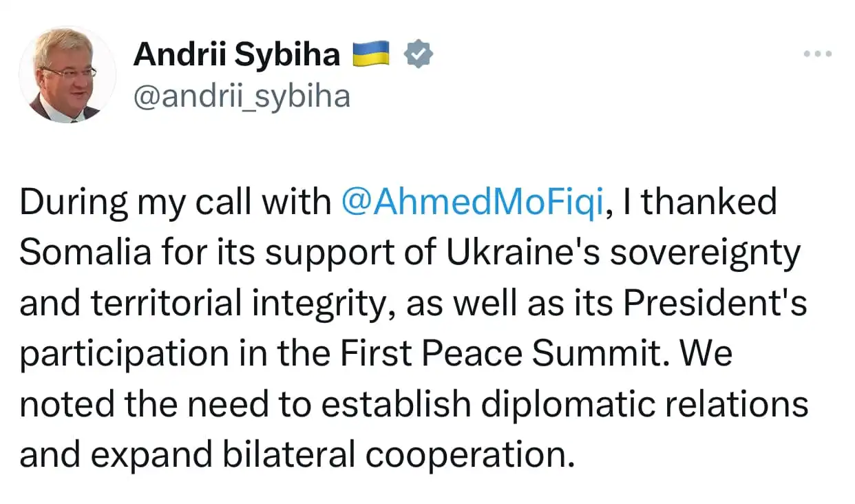Screen dimensions: 855x504
Task: Click the gray verified badge icon
Action: pyautogui.click(x=418, y=54)
